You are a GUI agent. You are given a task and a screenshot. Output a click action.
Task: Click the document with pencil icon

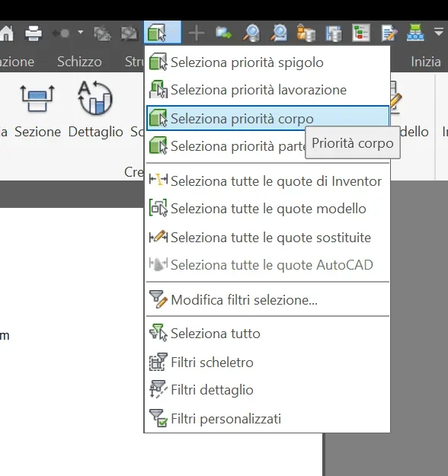tap(389, 33)
